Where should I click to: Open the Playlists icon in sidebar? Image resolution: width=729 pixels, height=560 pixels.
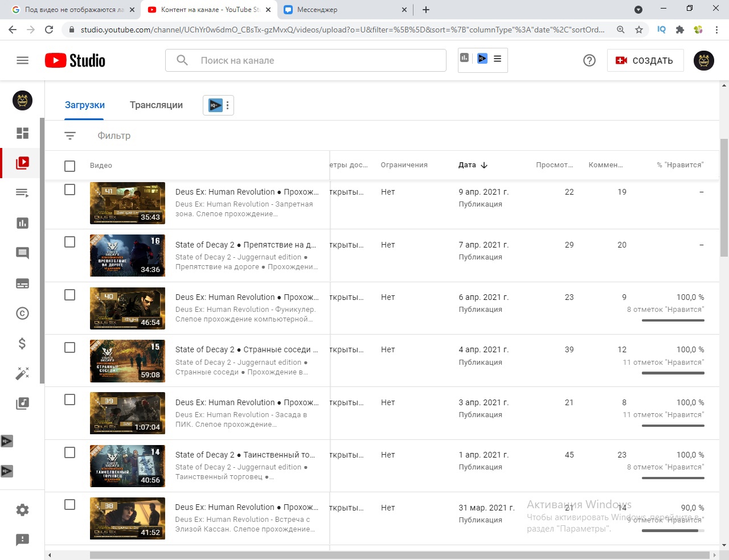coord(23,193)
